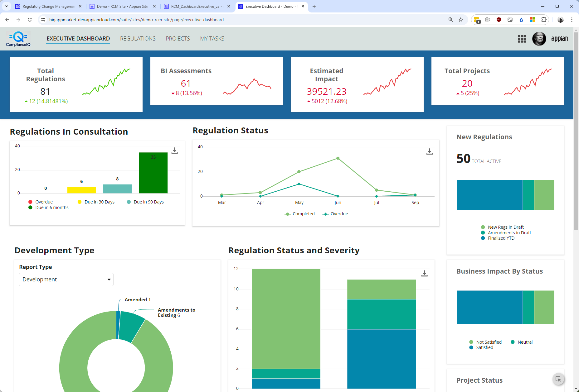Click the Total Projects 20 card

[498, 81]
